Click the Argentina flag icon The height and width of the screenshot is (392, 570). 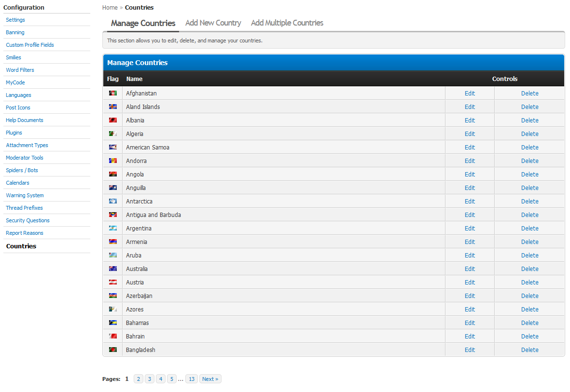pos(112,228)
